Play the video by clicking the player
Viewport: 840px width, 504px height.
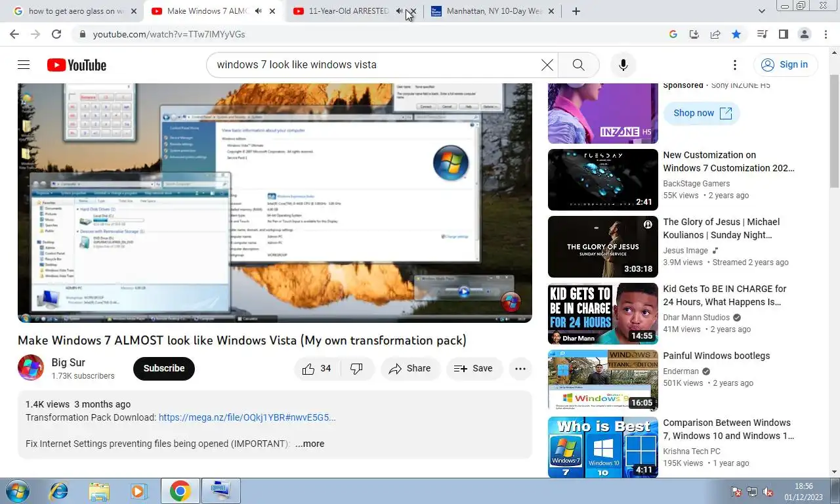(x=274, y=202)
